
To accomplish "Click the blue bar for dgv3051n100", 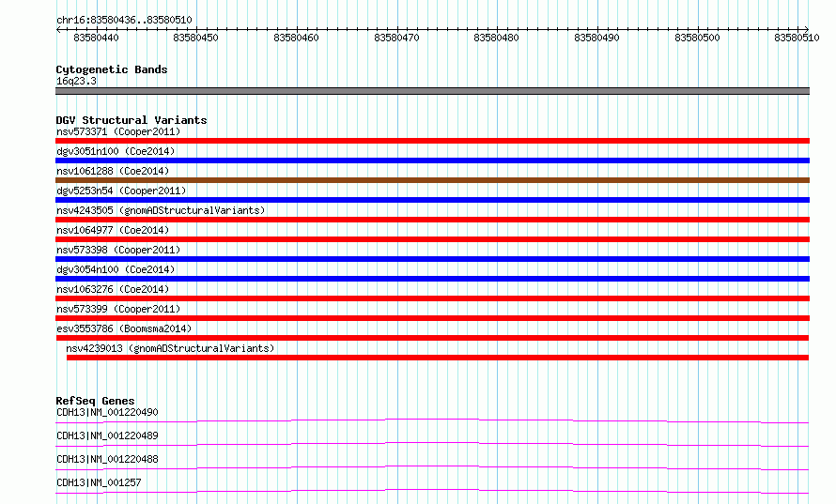I will pos(432,160).
